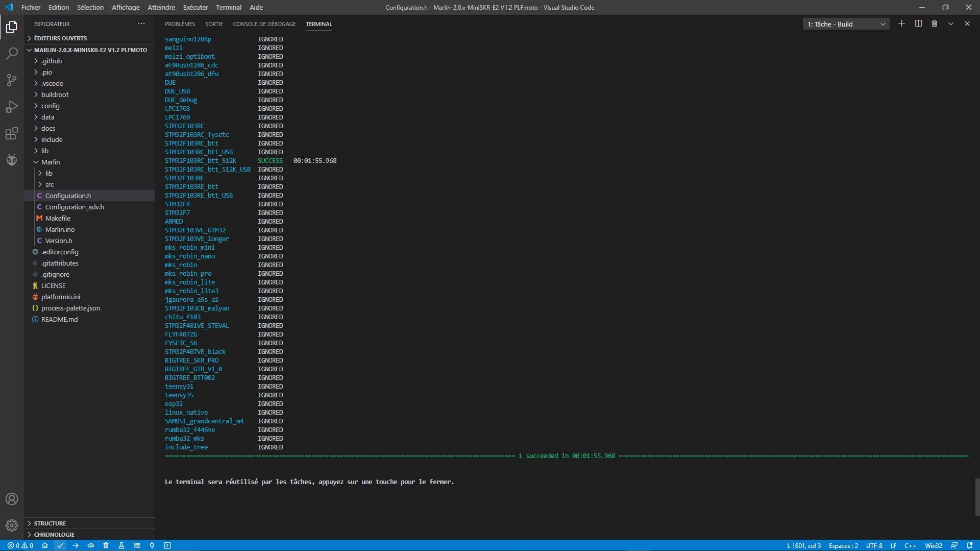
Task: Open Explorer more actions ellipsis
Action: pyautogui.click(x=141, y=23)
